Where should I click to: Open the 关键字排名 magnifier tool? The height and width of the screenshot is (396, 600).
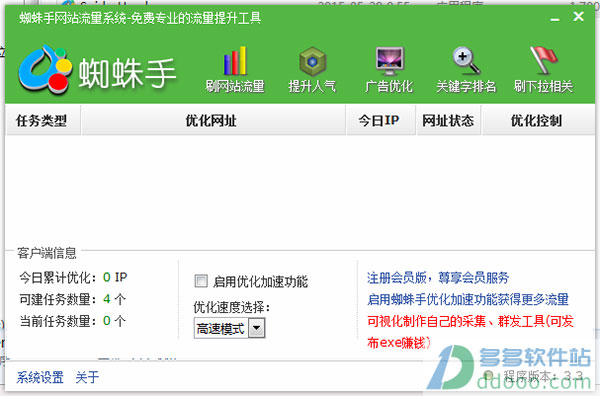click(x=466, y=70)
